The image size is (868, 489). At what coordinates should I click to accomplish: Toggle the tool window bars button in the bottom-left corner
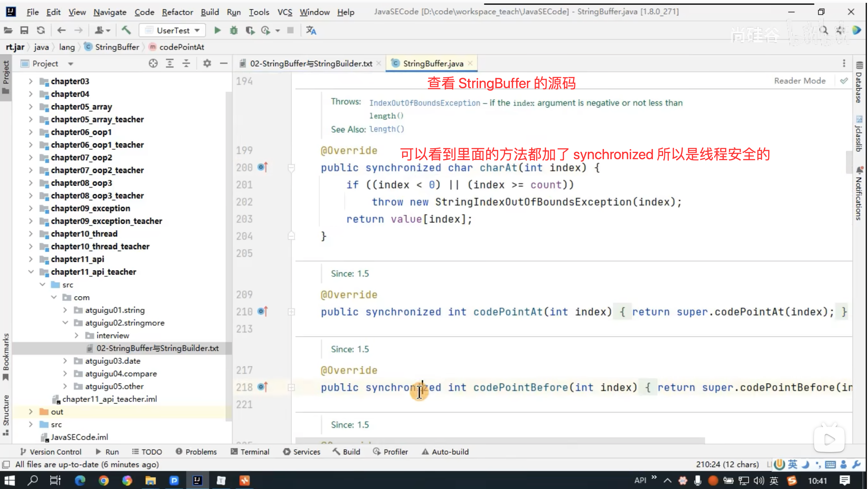pos(6,464)
